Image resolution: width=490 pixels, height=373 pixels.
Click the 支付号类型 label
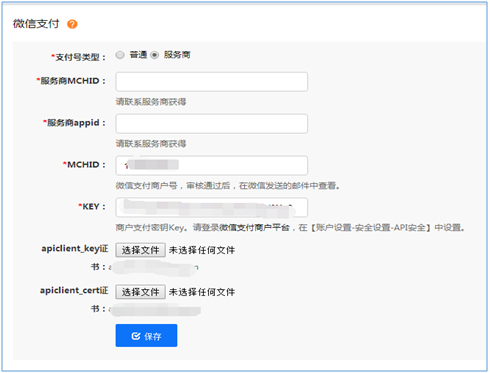tap(79, 57)
